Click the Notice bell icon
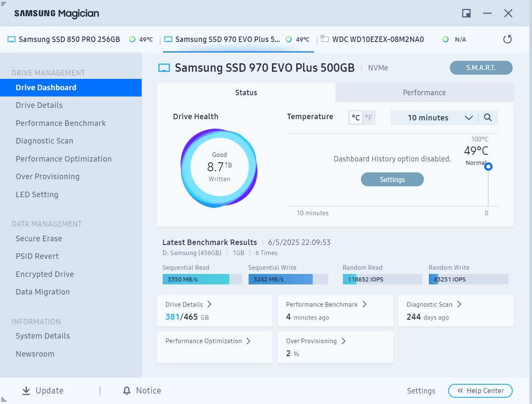The width and height of the screenshot is (532, 404). coord(127,391)
